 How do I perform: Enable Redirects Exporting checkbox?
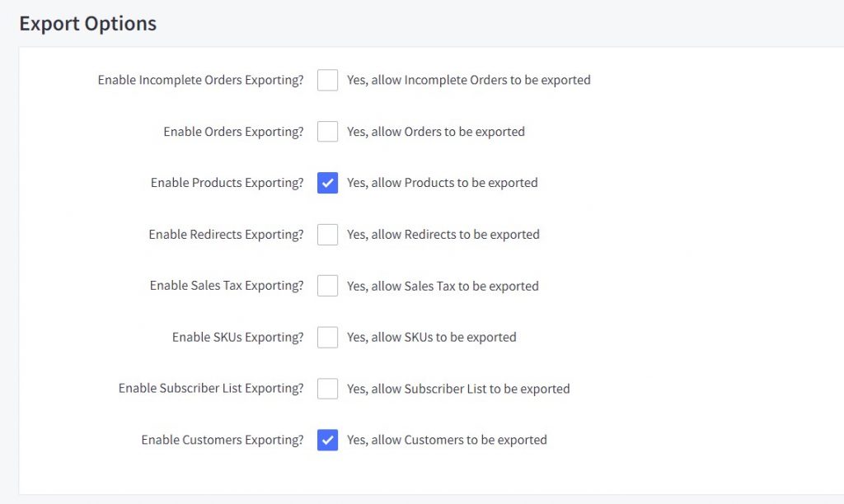(327, 234)
